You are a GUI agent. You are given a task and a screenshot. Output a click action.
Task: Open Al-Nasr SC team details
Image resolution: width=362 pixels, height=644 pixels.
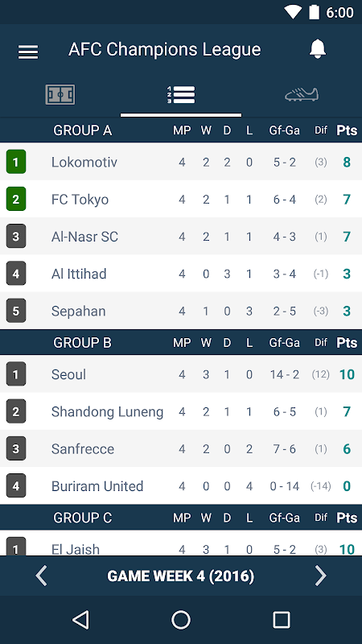click(181, 236)
